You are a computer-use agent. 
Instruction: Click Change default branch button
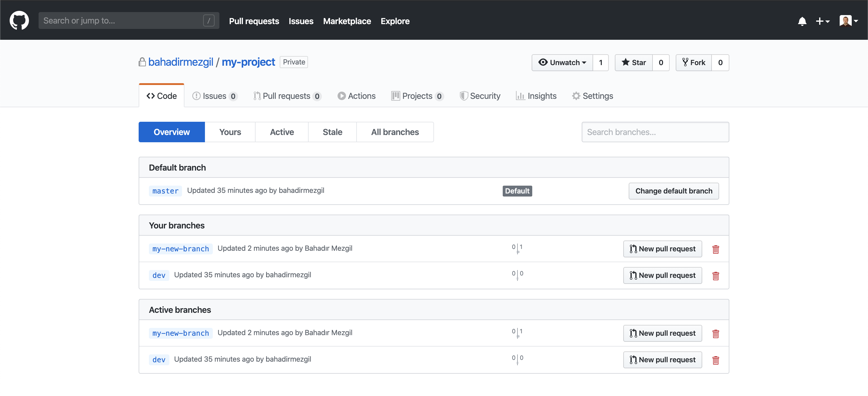pos(674,190)
